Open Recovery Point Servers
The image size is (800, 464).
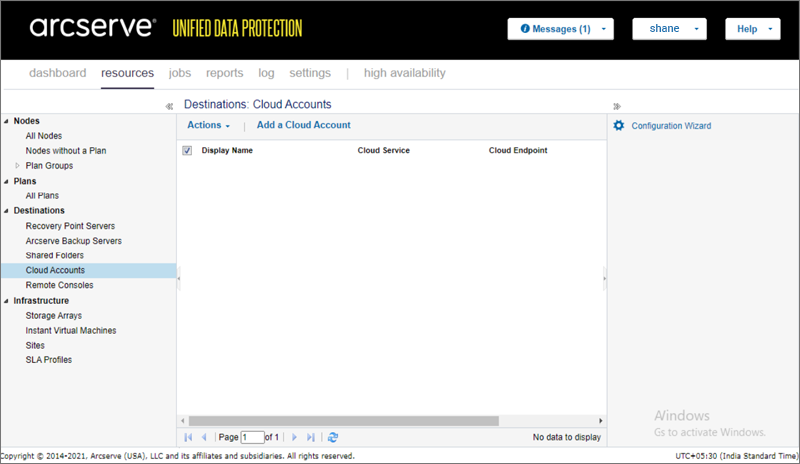coord(70,226)
